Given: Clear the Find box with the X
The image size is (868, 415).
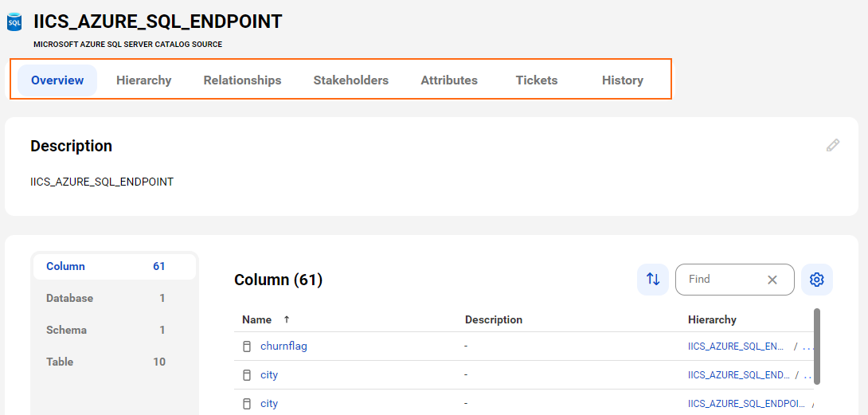Looking at the screenshot, I should (772, 280).
